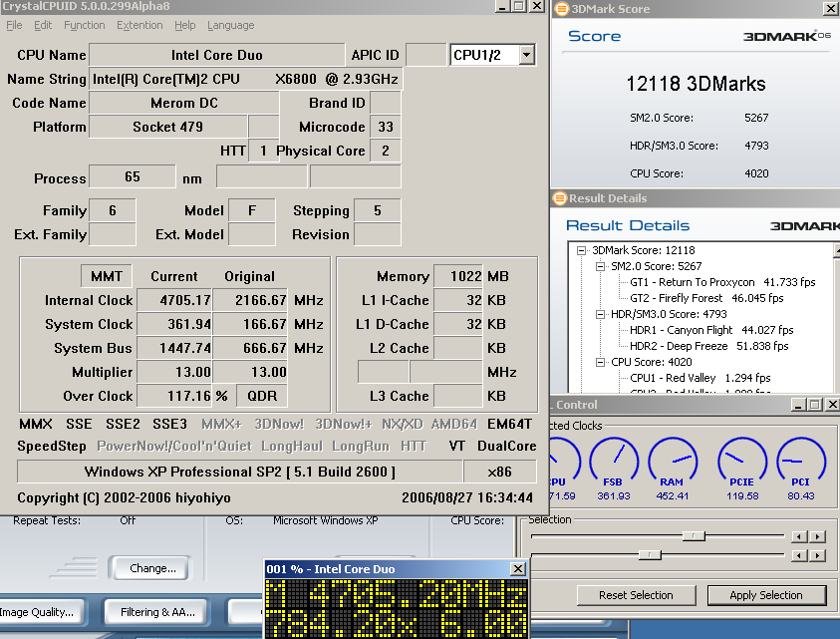Maximize the Control window
Viewport: 840px width, 639px height.
pyautogui.click(x=815, y=405)
